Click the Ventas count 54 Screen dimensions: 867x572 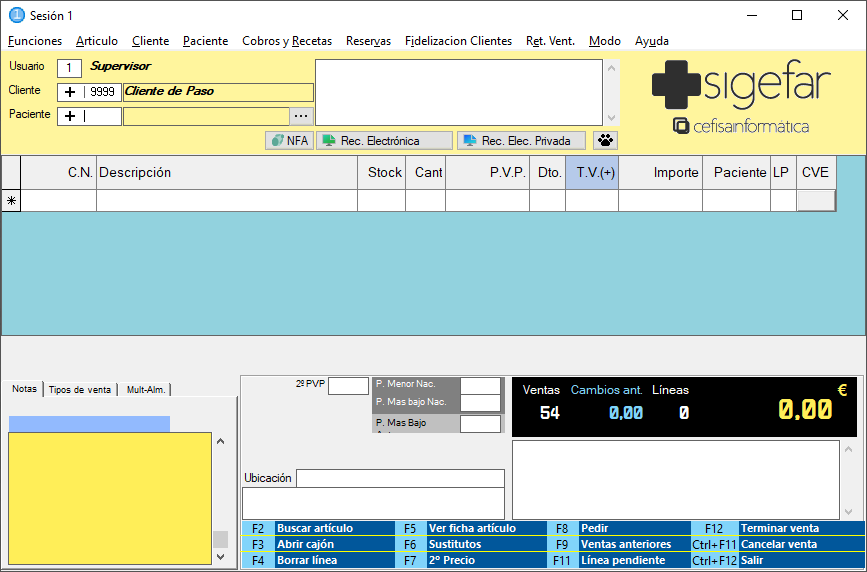click(550, 413)
